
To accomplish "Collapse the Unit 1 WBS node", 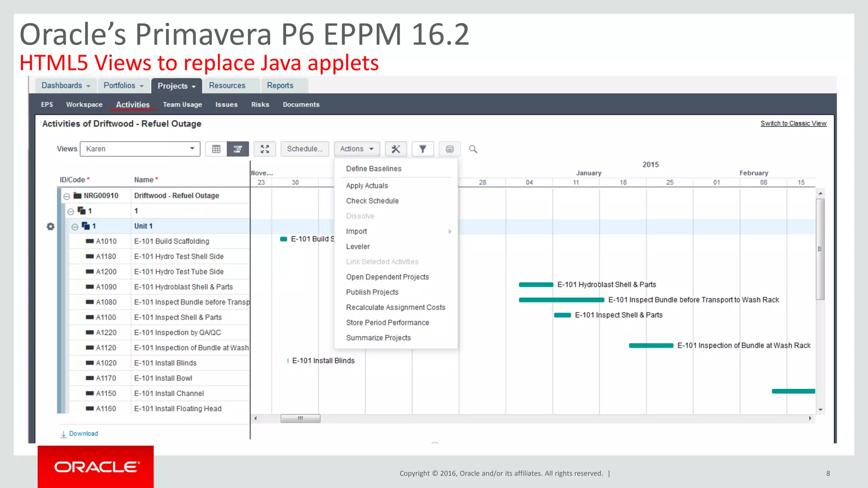I will pyautogui.click(x=75, y=227).
